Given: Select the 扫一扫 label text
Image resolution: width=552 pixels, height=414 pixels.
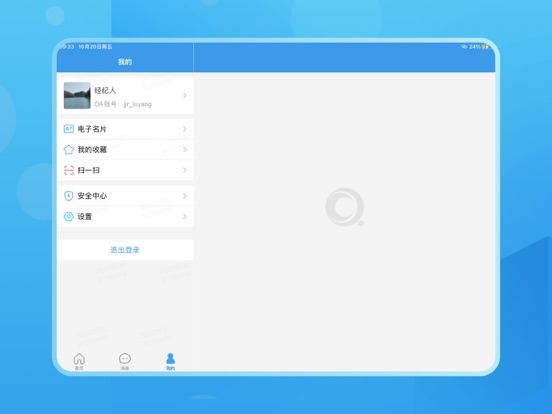Looking at the screenshot, I should pyautogui.click(x=88, y=170).
